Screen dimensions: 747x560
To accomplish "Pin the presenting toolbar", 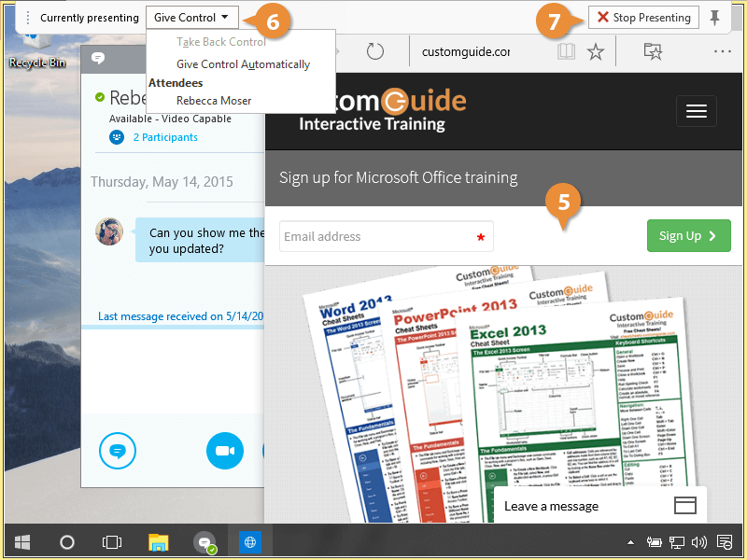I will pos(715,17).
